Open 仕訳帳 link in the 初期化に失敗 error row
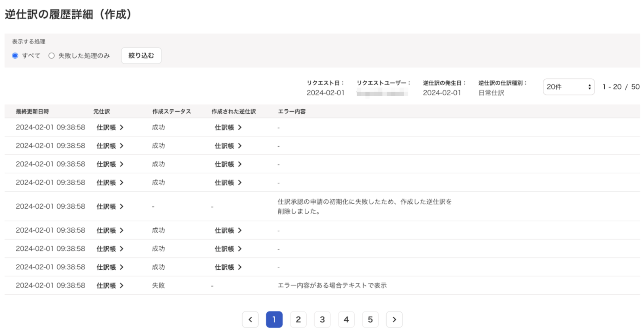 (110, 207)
